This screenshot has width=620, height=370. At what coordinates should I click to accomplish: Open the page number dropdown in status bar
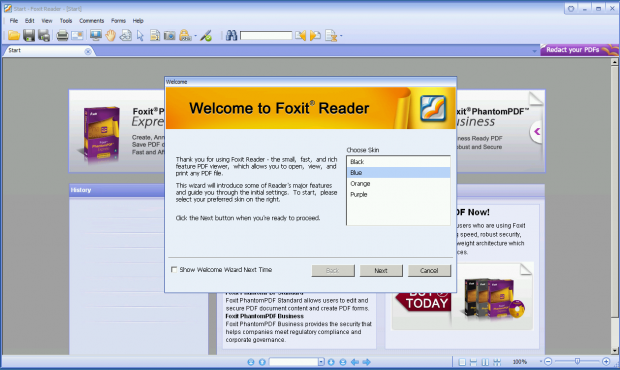(321, 362)
